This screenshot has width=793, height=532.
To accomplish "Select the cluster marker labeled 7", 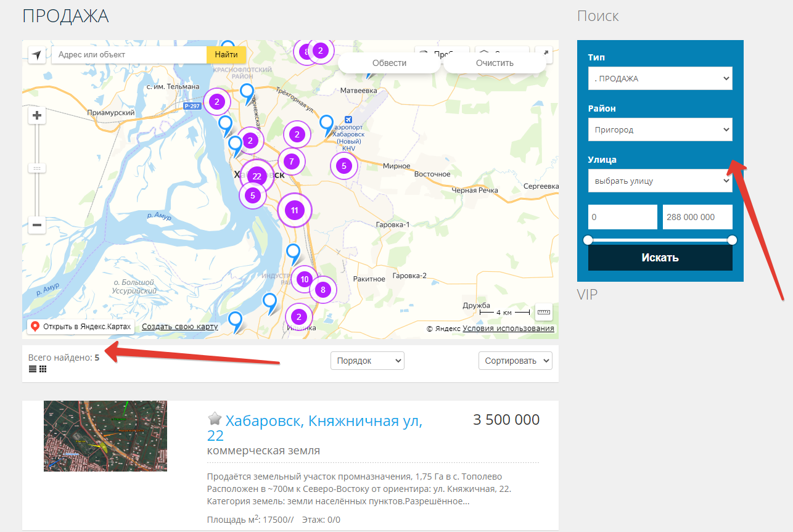I will [x=291, y=162].
